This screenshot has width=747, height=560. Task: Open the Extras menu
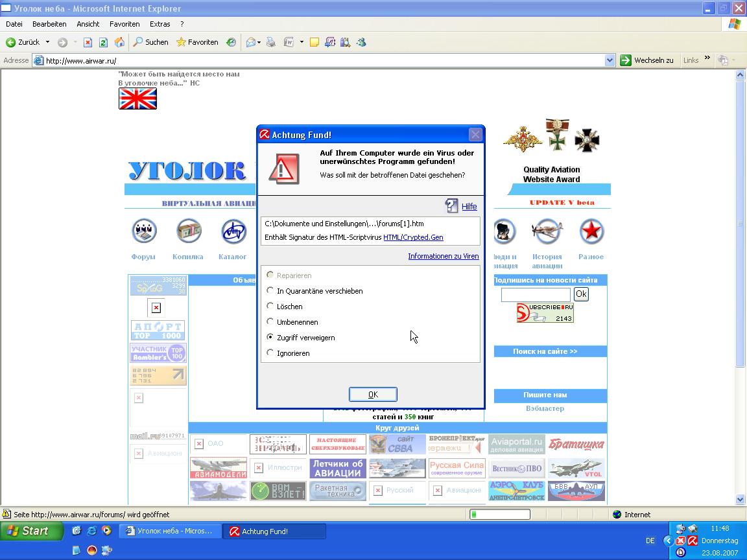click(160, 24)
